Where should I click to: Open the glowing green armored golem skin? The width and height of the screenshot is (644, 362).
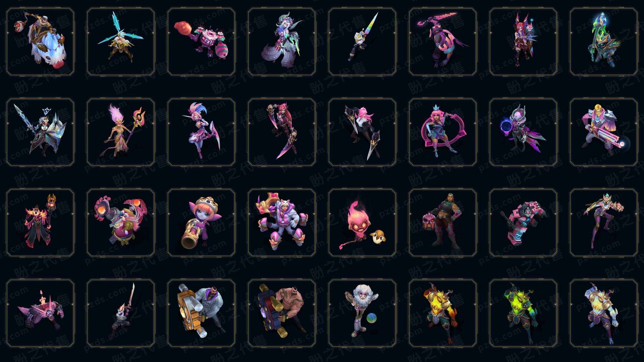pyautogui.click(x=523, y=313)
